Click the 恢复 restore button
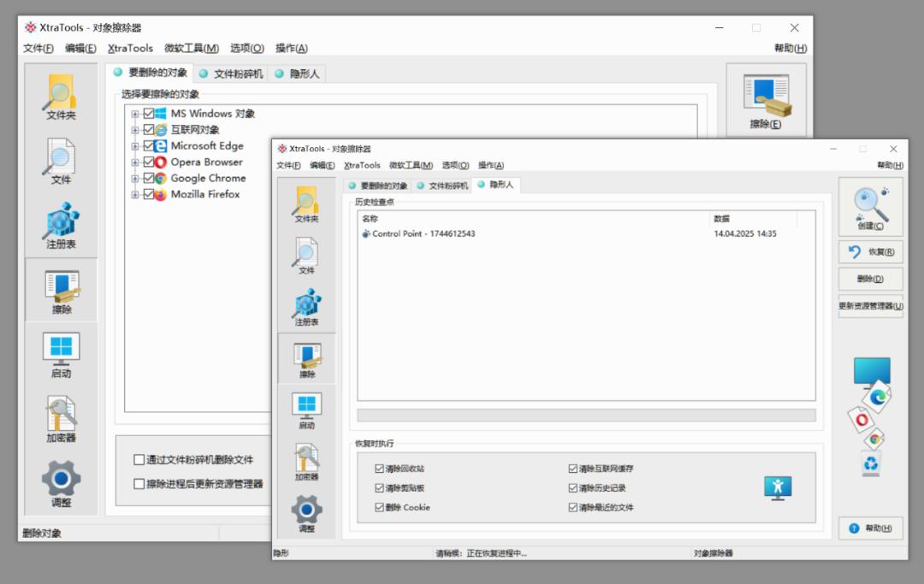 pos(870,252)
